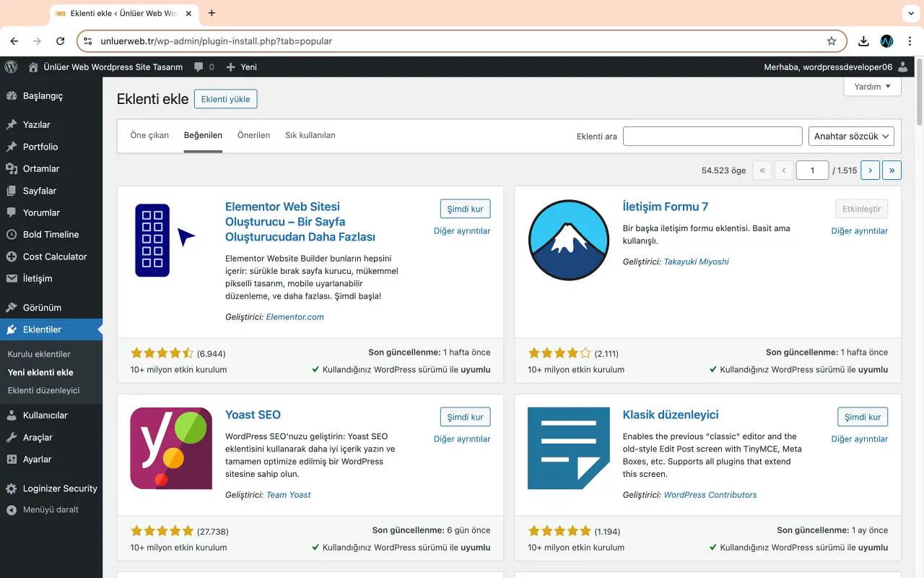Select the Beğenilen tab
924x578 pixels.
point(203,135)
